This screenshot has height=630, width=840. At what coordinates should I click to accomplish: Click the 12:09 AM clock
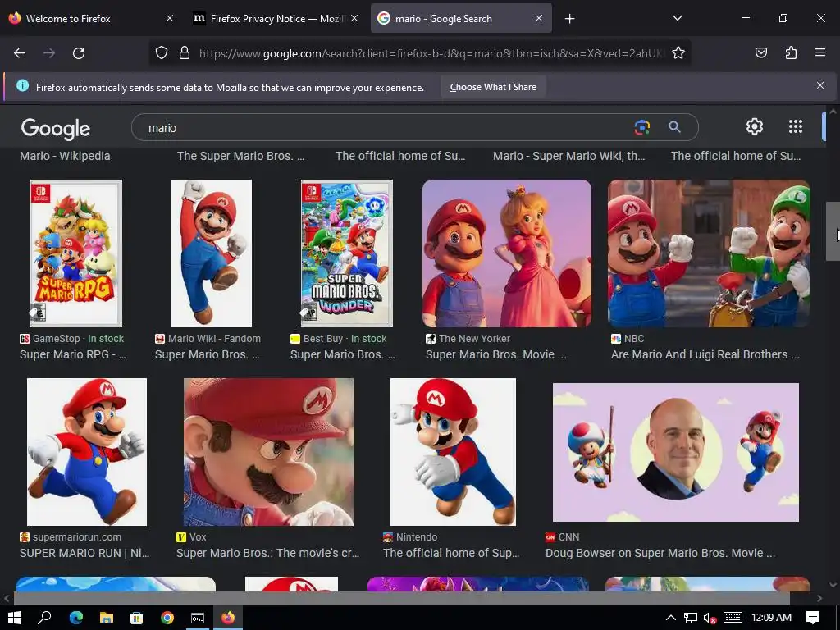pos(771,618)
